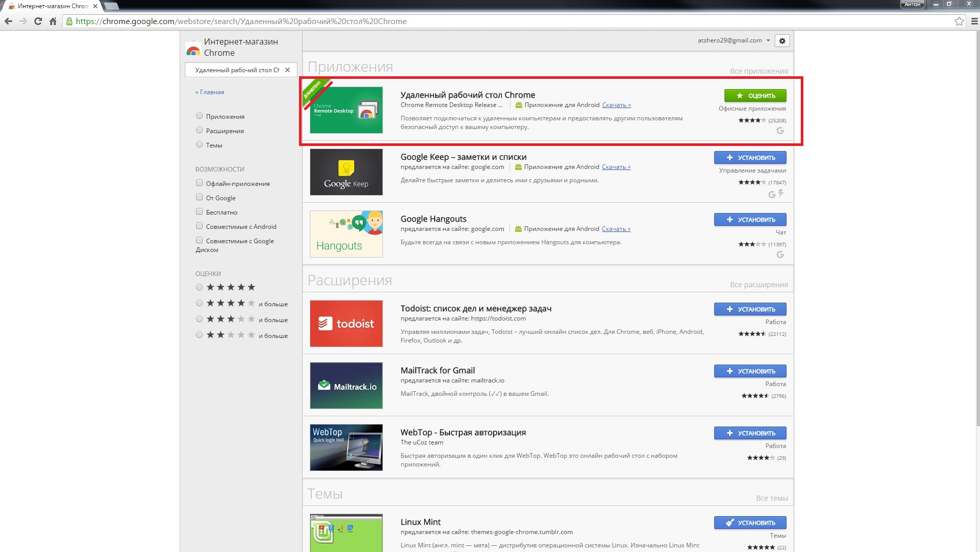Click the offline lightning icon for Google Keep
The image size is (980, 552).
[x=781, y=193]
